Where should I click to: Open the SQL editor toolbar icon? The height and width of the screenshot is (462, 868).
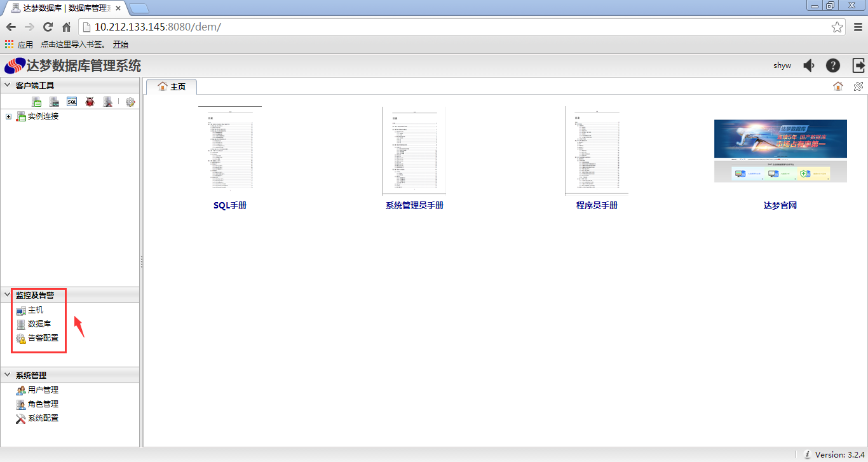[72, 102]
